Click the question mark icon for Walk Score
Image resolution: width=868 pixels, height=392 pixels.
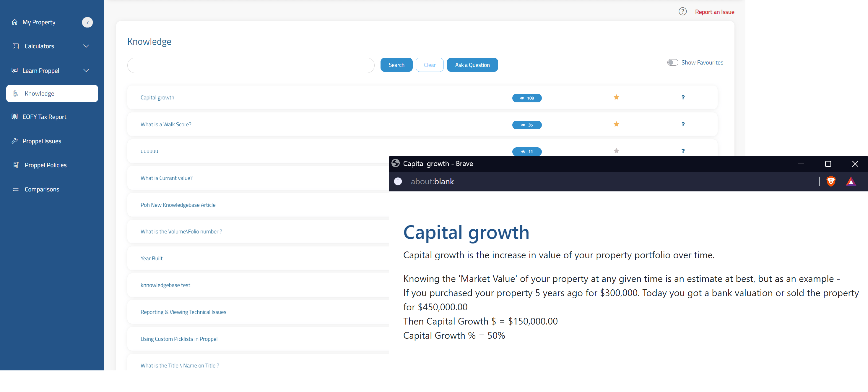pyautogui.click(x=683, y=125)
